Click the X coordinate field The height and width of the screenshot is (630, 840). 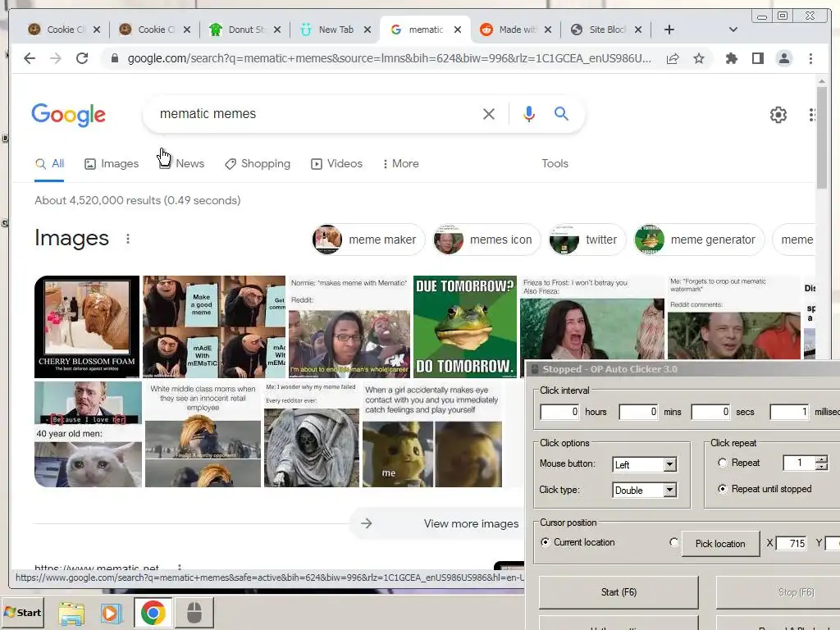click(x=792, y=543)
